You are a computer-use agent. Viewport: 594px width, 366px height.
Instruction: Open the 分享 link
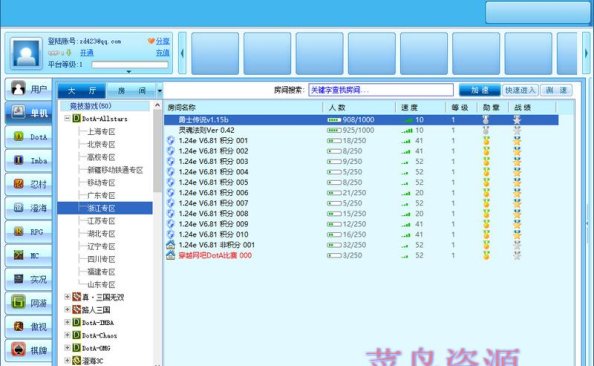[163, 41]
